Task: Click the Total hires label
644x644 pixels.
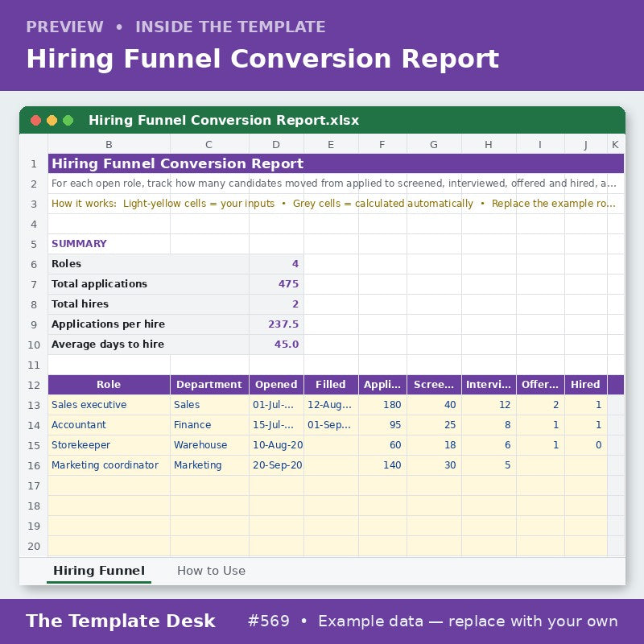Action: point(148,304)
